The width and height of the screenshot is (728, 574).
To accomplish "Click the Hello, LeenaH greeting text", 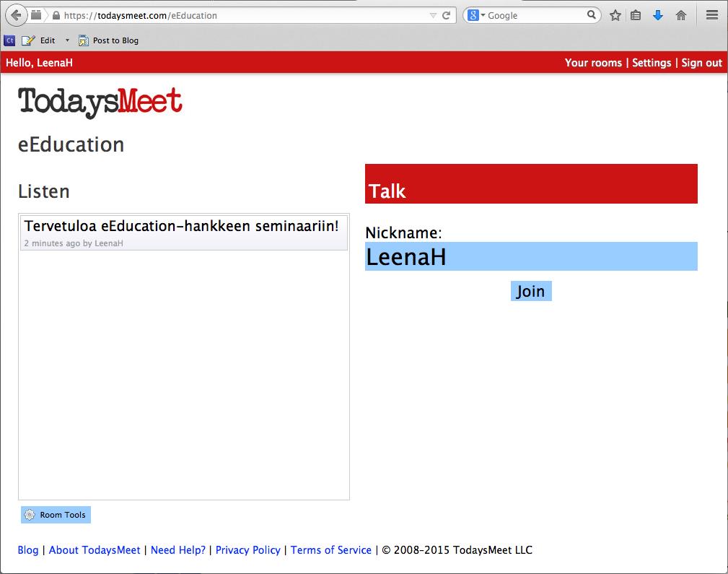I will 39,63.
